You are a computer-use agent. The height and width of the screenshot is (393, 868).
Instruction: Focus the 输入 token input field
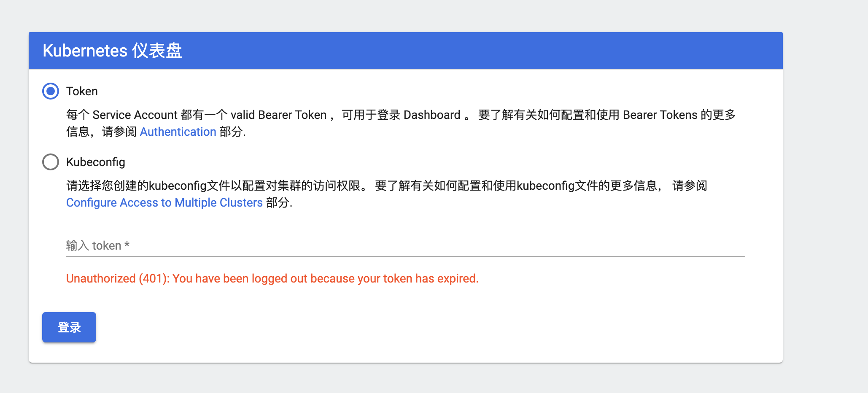click(x=405, y=245)
